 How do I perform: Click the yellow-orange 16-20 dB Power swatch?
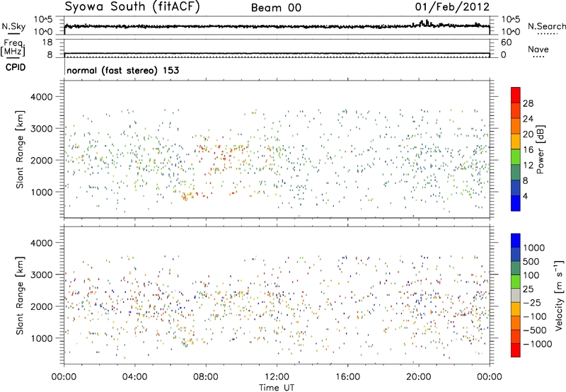point(516,142)
